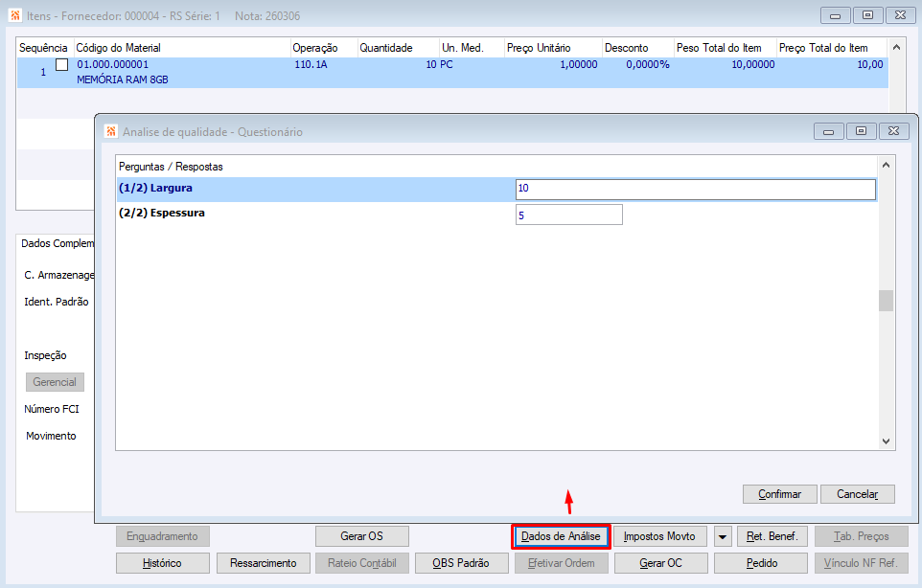This screenshot has width=922, height=588.
Task: Click the Preço Total do Item header
Action: (832, 48)
